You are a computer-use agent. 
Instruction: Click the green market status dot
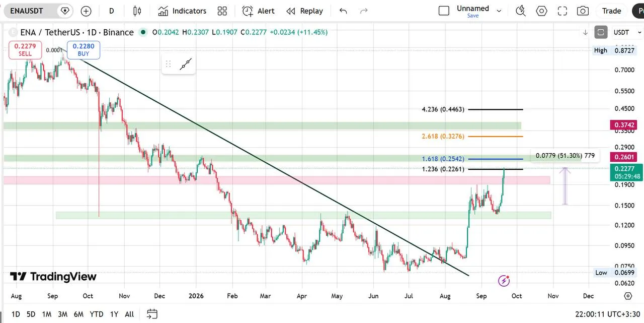[x=143, y=32]
